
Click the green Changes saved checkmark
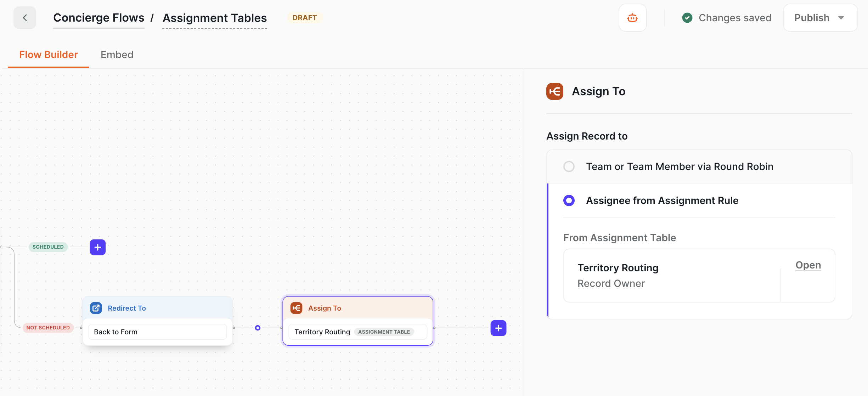pyautogui.click(x=687, y=18)
